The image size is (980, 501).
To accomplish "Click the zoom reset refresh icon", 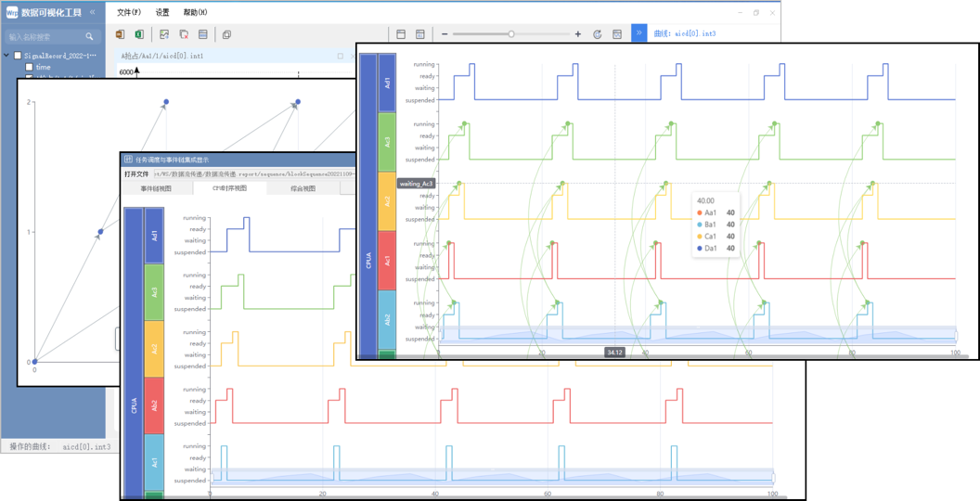I will pos(598,34).
